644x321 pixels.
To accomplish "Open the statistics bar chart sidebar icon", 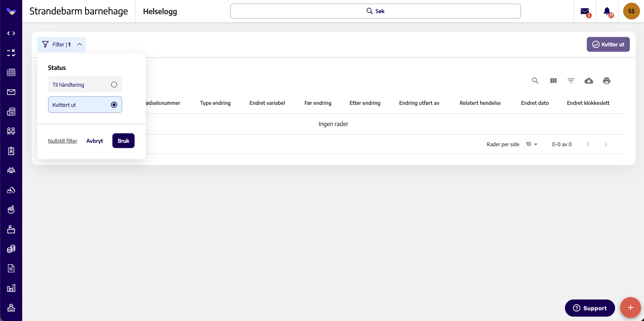I will (x=11, y=288).
